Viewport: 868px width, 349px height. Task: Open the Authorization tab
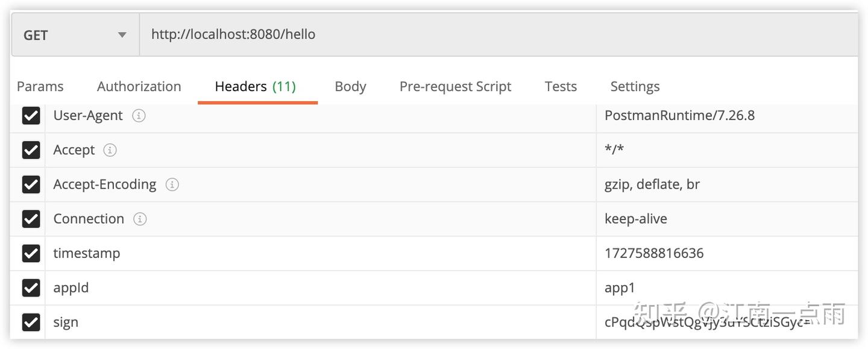click(x=139, y=86)
